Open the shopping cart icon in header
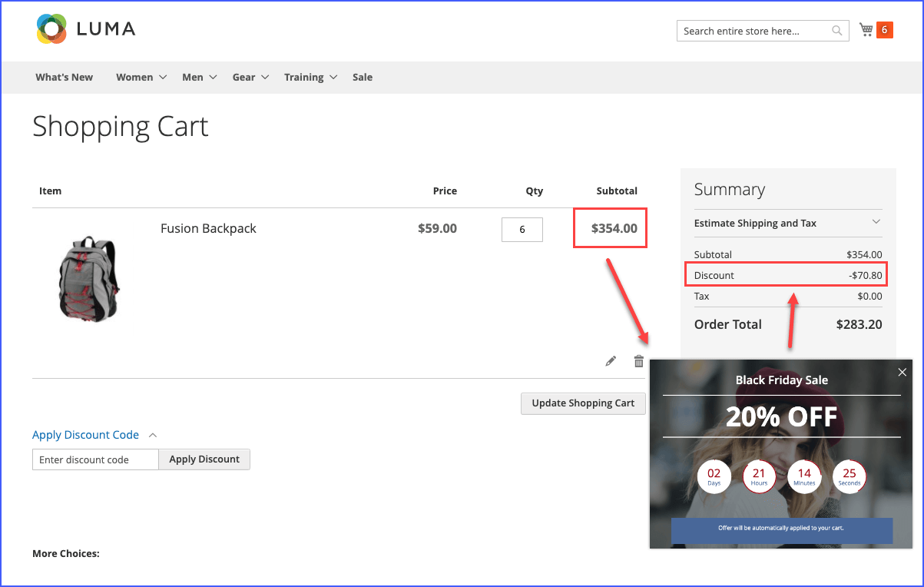The height and width of the screenshot is (587, 924). 866,30
